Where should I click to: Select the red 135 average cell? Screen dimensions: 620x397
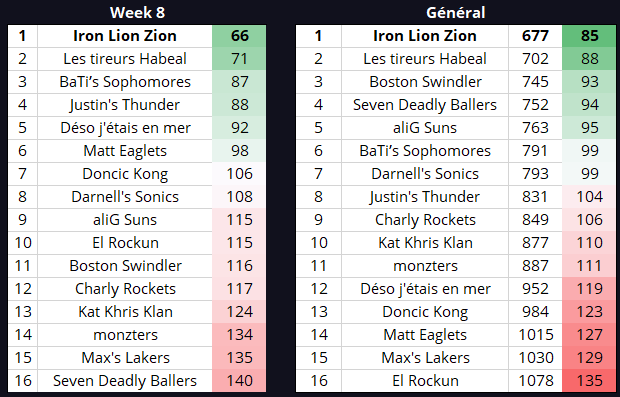pos(589,380)
